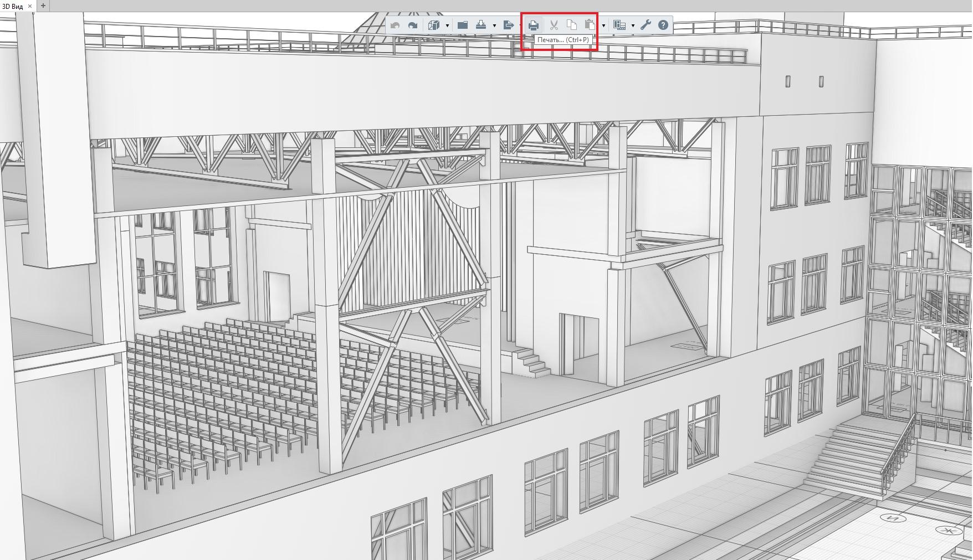Click the Redo arrow icon

pyautogui.click(x=413, y=25)
